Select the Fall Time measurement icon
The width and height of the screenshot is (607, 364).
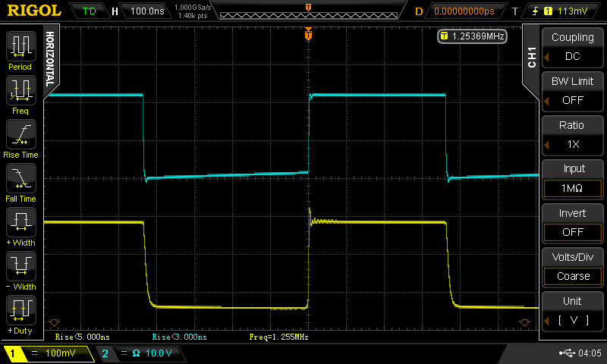[x=21, y=178]
